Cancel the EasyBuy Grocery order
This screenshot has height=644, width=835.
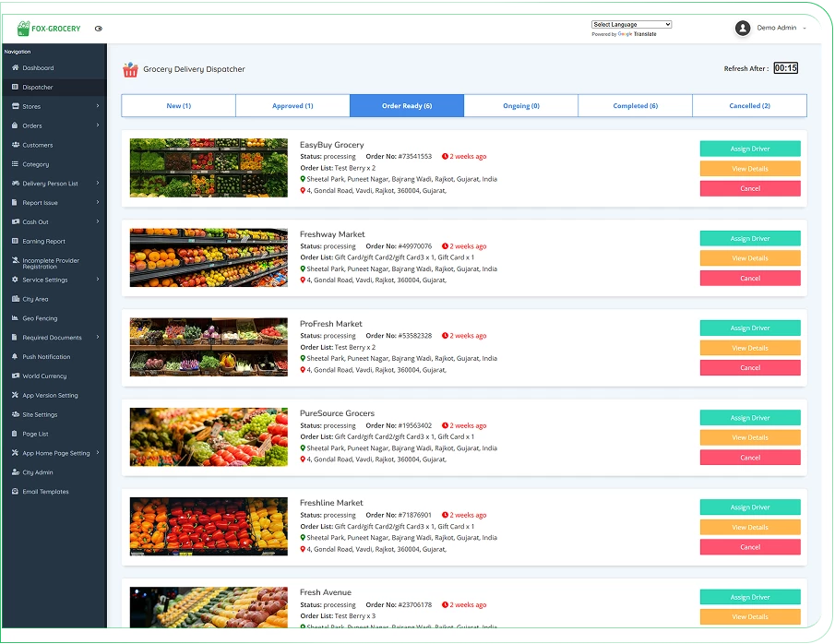pyautogui.click(x=750, y=188)
